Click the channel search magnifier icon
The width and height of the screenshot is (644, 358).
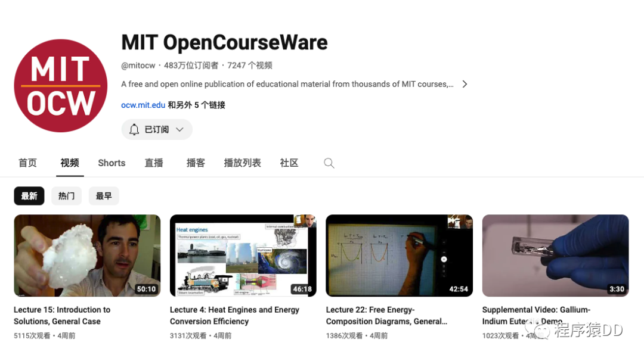[329, 163]
